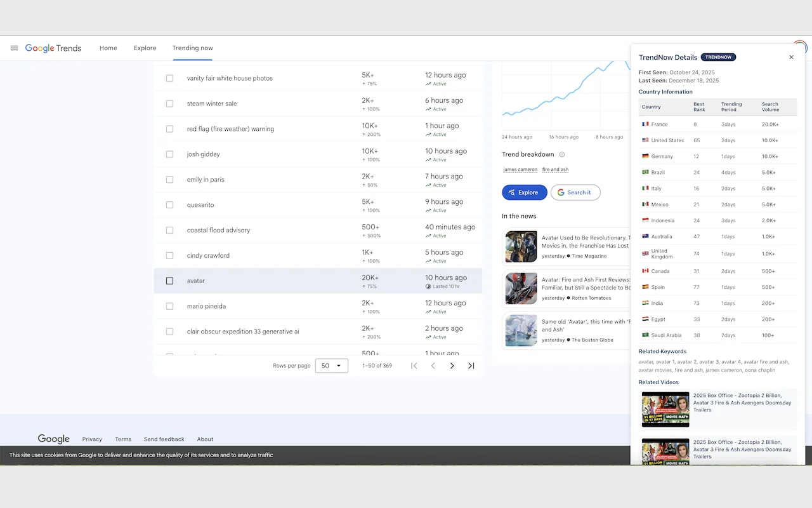Open the Google account avatar menu
This screenshot has height=508, width=812.
(799, 47)
